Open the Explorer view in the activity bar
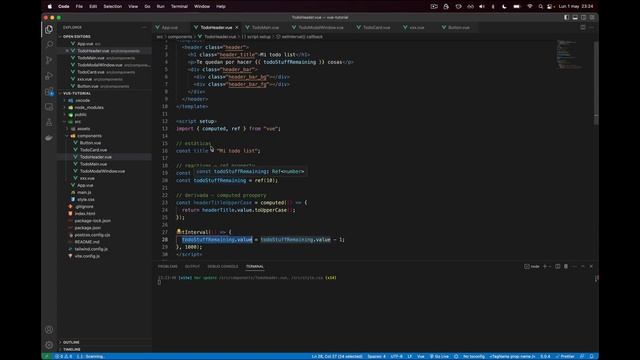 (49, 29)
